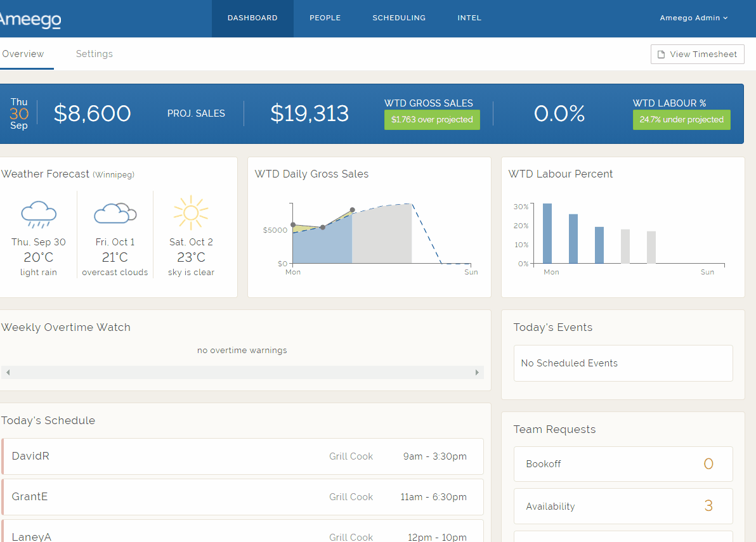
Task: Select the Dashboard menu item
Action: click(252, 18)
